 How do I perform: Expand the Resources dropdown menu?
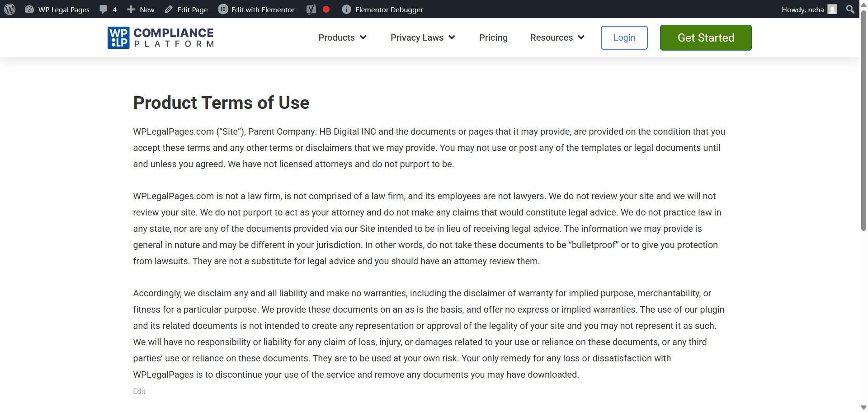click(x=557, y=37)
